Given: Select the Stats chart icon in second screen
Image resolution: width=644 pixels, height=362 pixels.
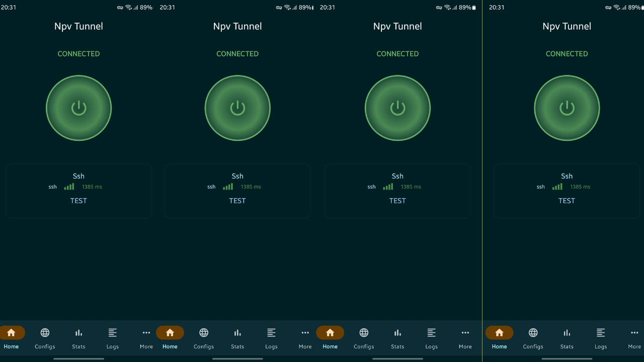Looking at the screenshot, I should click(237, 332).
